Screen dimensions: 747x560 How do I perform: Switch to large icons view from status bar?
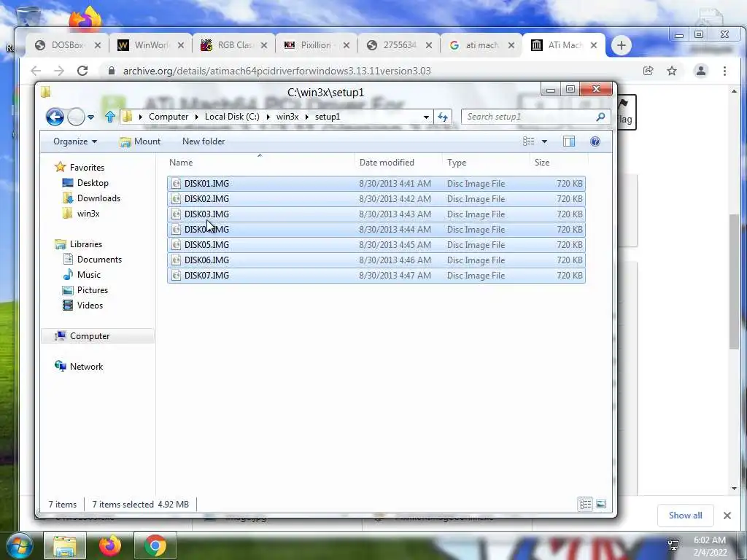tap(601, 504)
